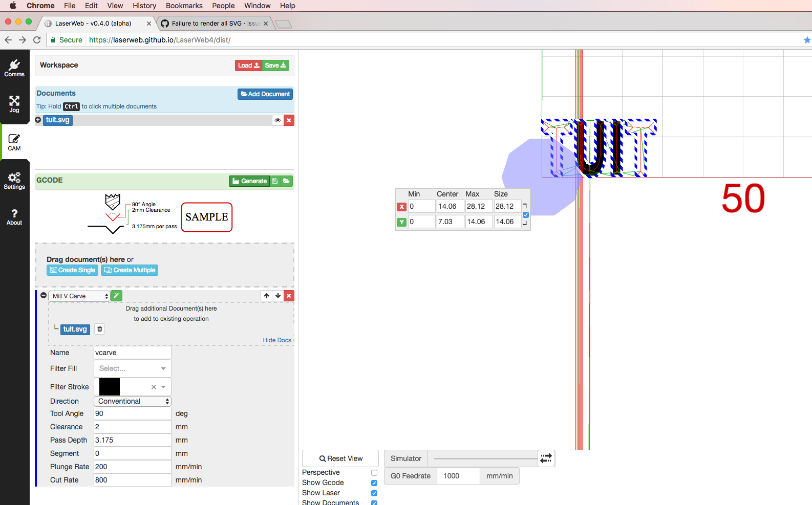
Task: Switch to the GitHub SVG issue tab
Action: 215,24
